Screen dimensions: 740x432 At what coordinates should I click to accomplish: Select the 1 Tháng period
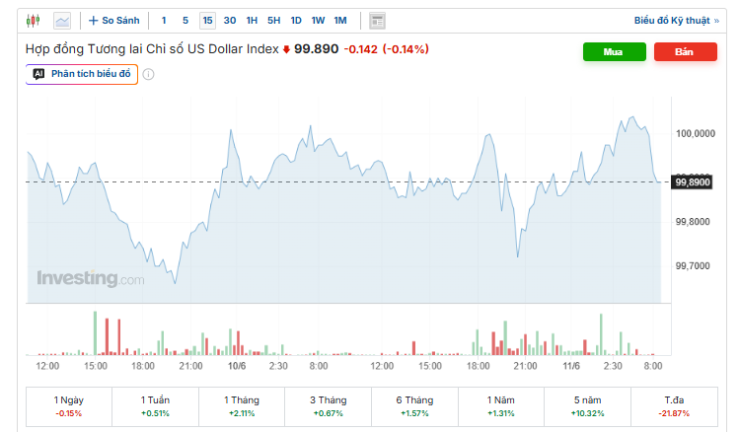tap(242, 407)
